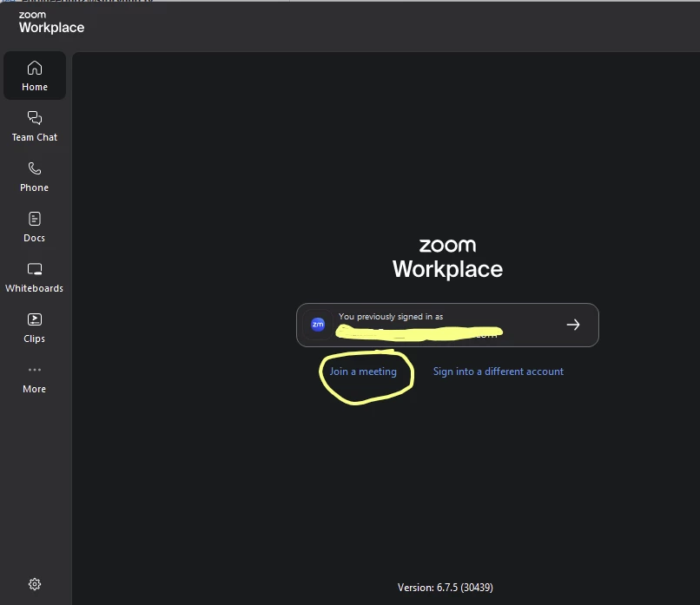The height and width of the screenshot is (605, 700).
Task: Open Clips in the sidebar
Action: [x=35, y=328]
